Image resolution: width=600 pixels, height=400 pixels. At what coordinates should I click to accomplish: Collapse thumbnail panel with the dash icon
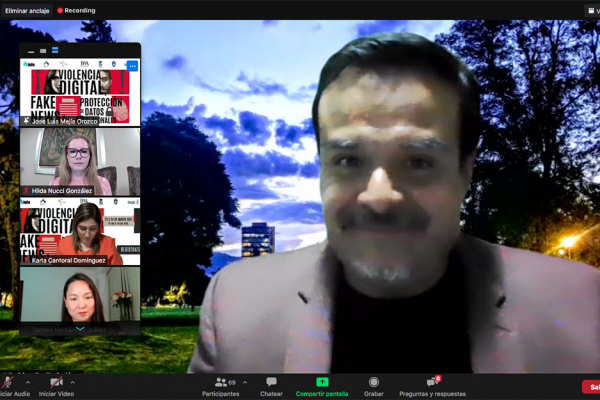[31, 51]
